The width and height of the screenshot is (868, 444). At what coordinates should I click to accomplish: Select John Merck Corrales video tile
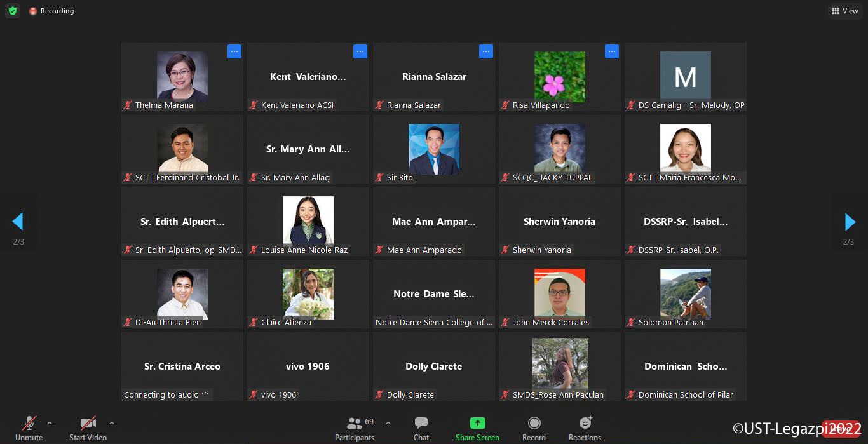point(560,294)
